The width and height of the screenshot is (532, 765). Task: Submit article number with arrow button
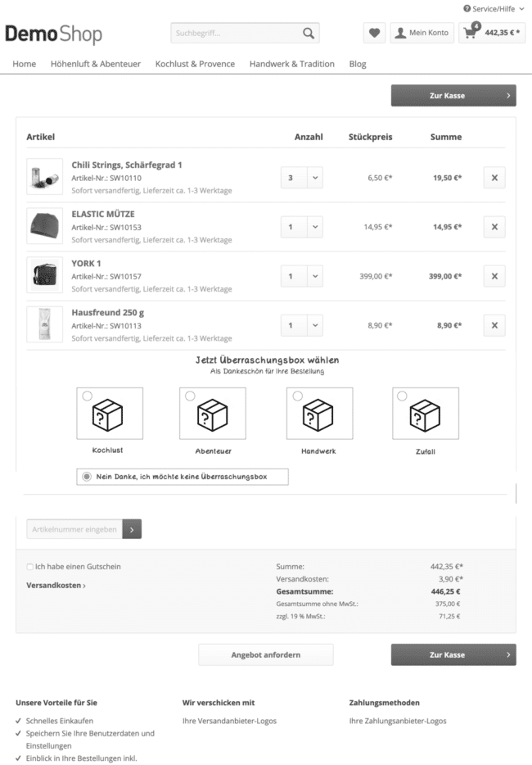[132, 529]
